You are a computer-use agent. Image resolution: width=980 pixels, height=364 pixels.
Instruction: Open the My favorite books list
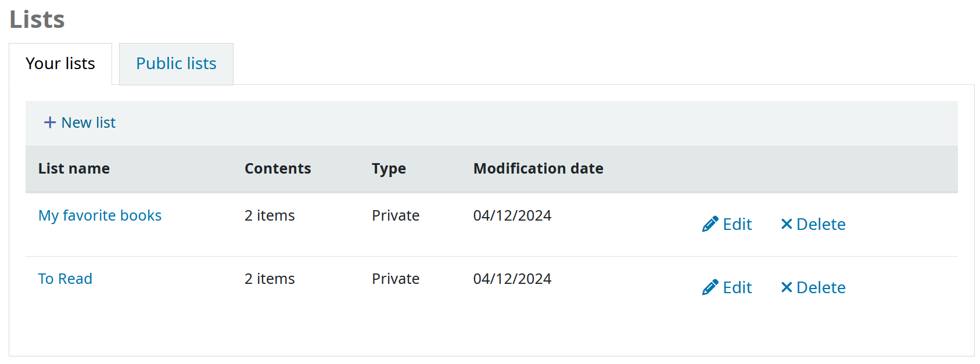(99, 215)
